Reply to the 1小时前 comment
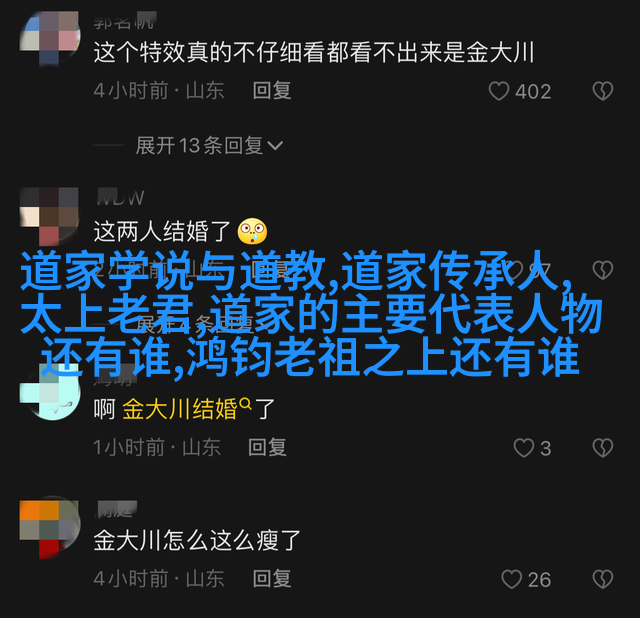The width and height of the screenshot is (640, 618). coord(267,447)
